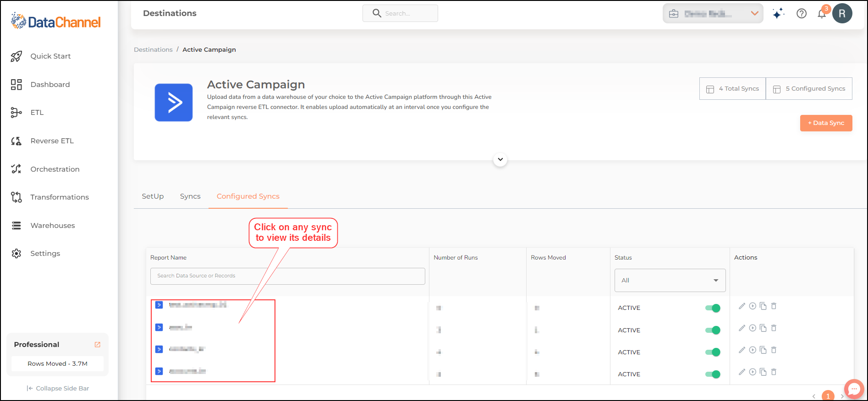Screen dimensions: 868x401
Task: Click the Warehouses stack icon
Action: click(x=16, y=226)
